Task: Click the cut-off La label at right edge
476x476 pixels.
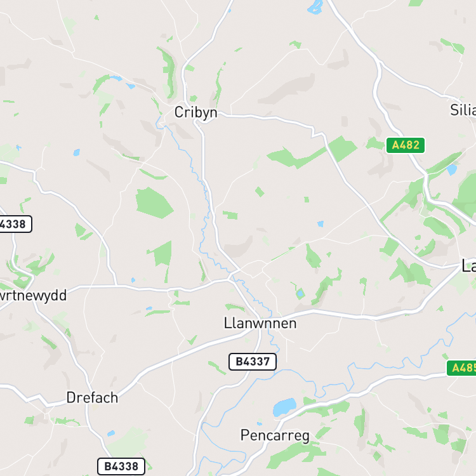Action: (x=469, y=266)
